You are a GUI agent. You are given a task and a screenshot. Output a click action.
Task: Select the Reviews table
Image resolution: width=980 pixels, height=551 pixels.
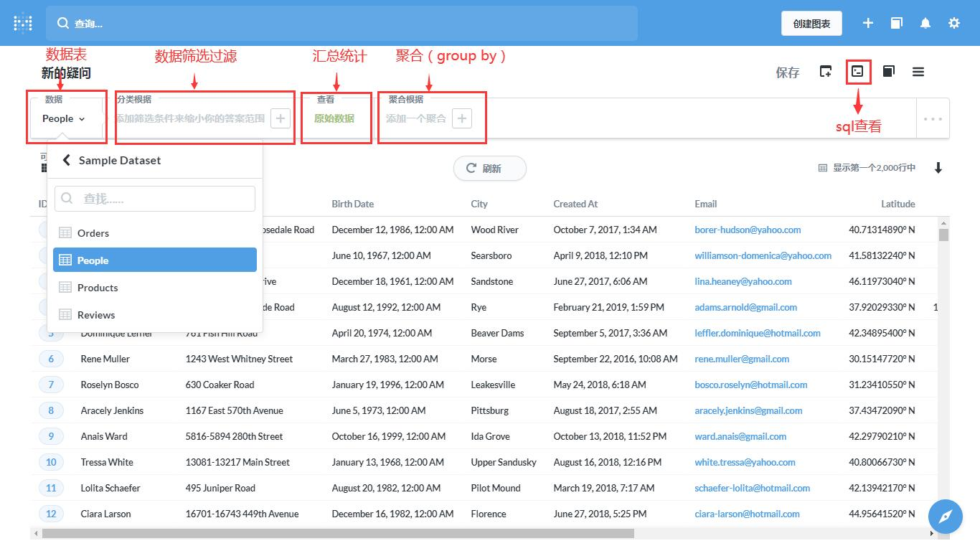tap(155, 315)
